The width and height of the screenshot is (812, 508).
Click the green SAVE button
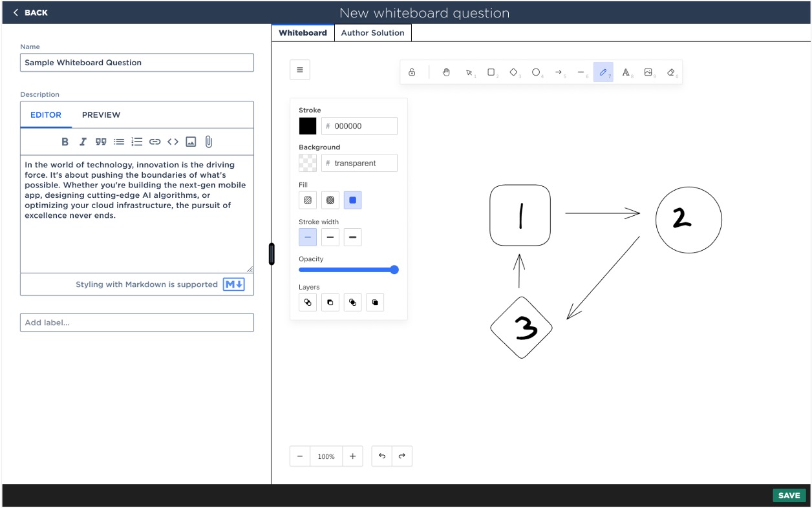[x=789, y=496]
